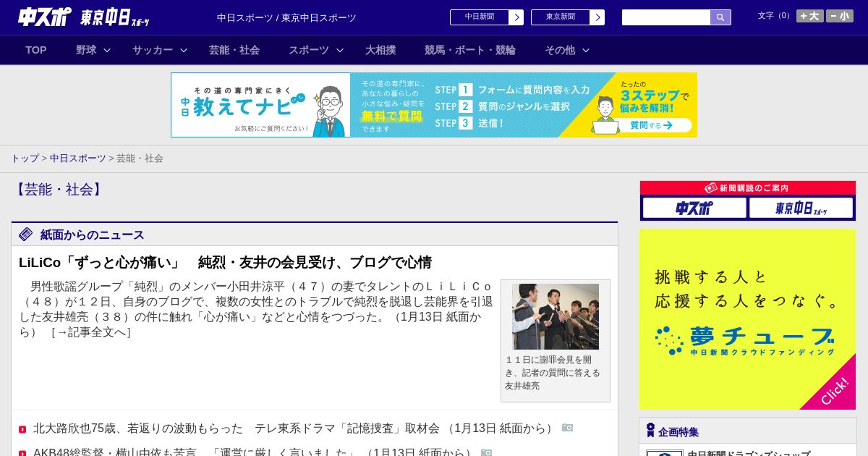Click arrow beside 中日新聞 button
Image resolution: width=868 pixels, height=456 pixels.
(x=516, y=17)
